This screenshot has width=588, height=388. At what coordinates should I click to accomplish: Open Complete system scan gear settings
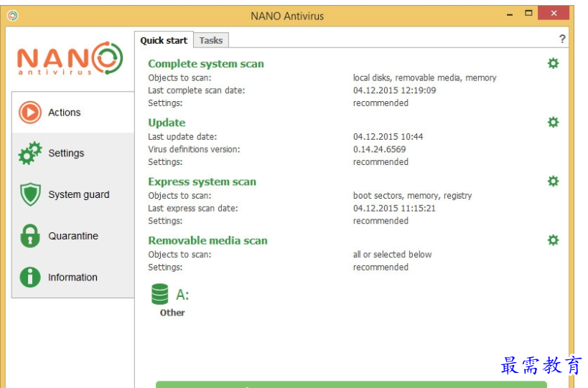(x=553, y=63)
